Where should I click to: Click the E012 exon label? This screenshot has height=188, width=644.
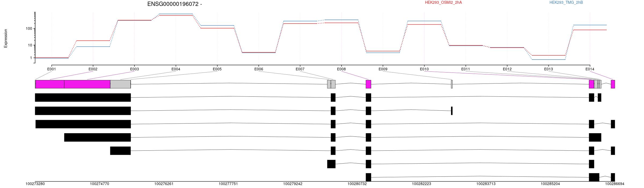pyautogui.click(x=507, y=69)
